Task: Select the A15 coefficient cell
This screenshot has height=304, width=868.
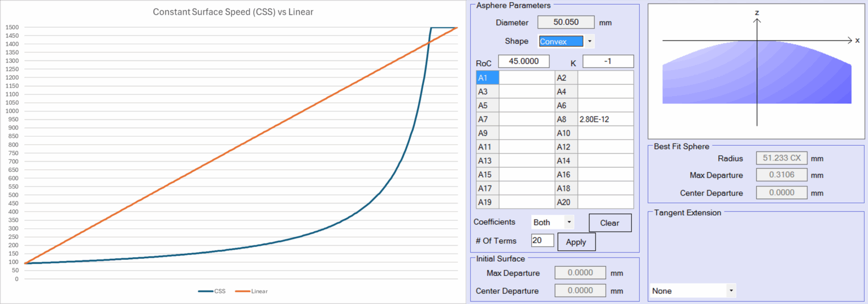Action: (527, 175)
